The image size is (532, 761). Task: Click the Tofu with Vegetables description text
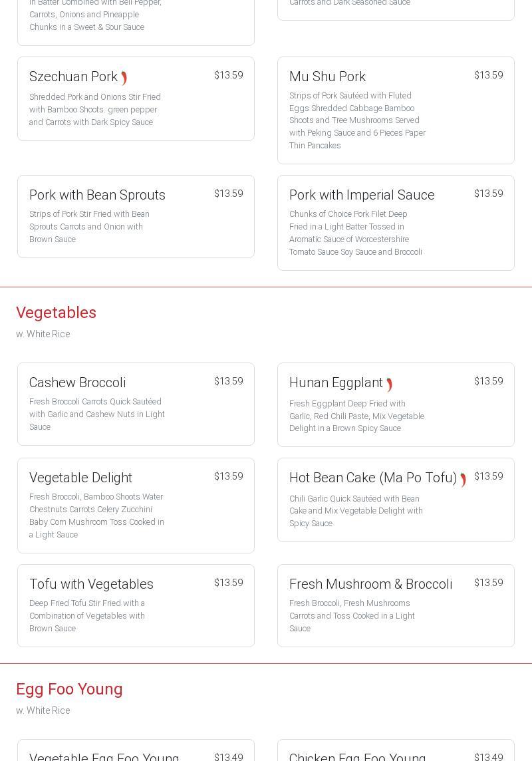[x=87, y=616]
